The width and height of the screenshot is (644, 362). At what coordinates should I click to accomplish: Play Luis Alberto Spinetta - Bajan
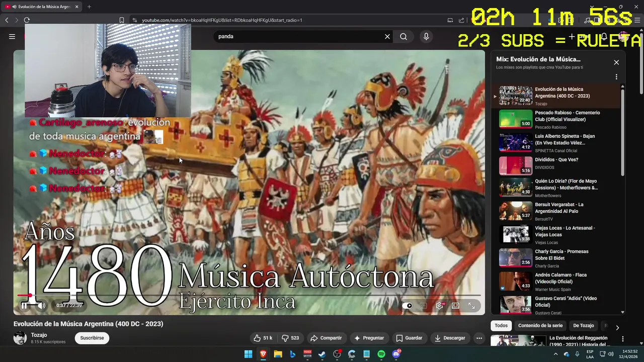tap(556, 143)
